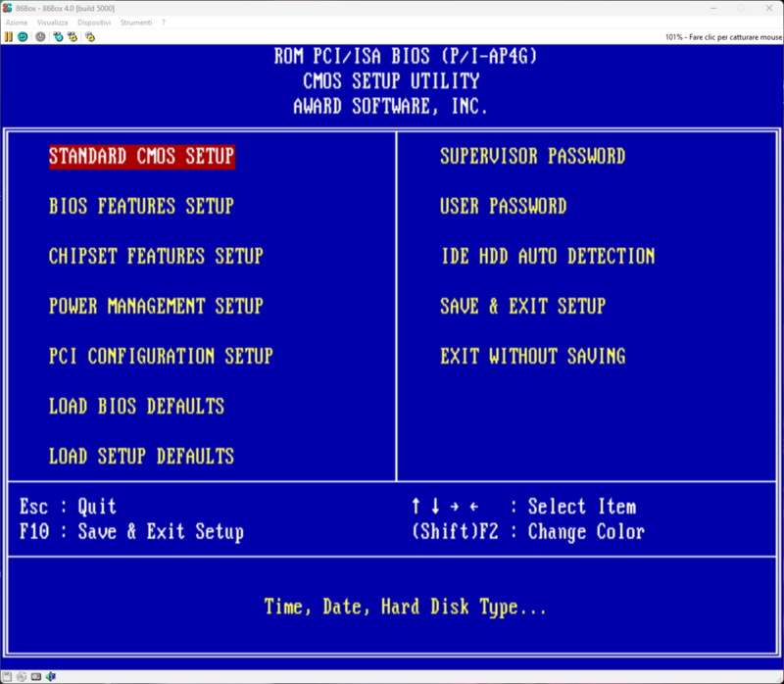784x684 pixels.
Task: Select STANDARD CMOS SETUP entry
Action: click(142, 157)
